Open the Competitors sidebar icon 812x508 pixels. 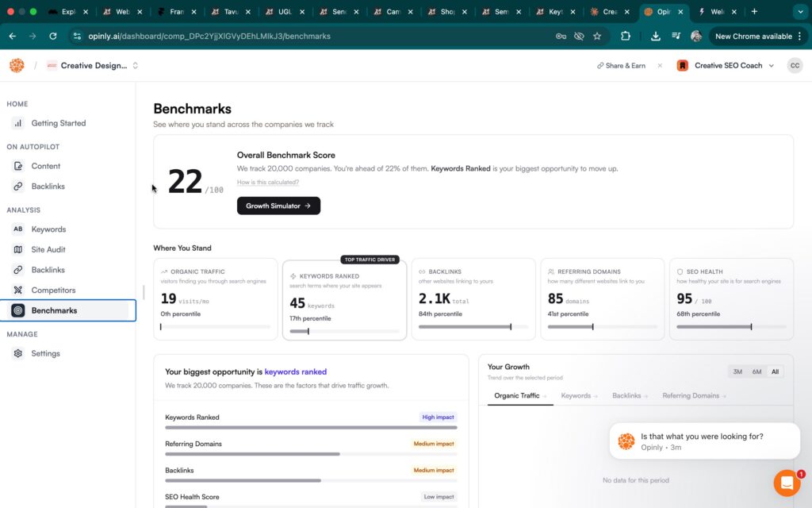(18, 291)
